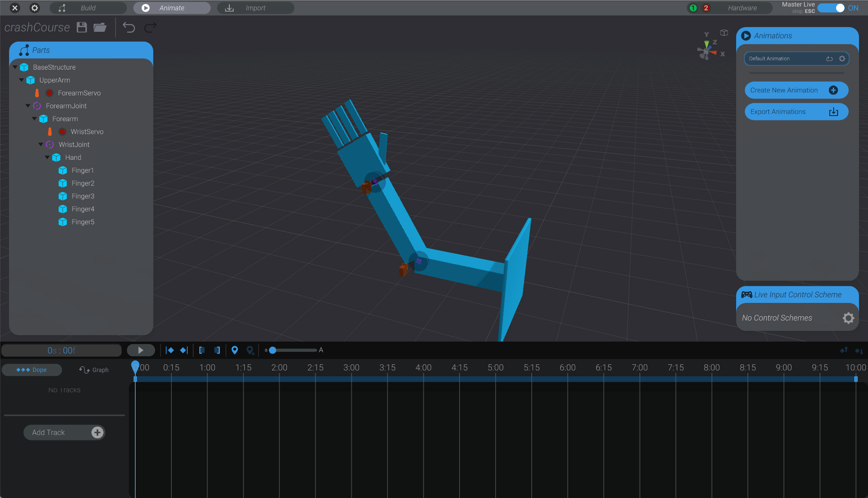Collapse the WristJoint tree node
Image resolution: width=868 pixels, height=498 pixels.
click(40, 144)
